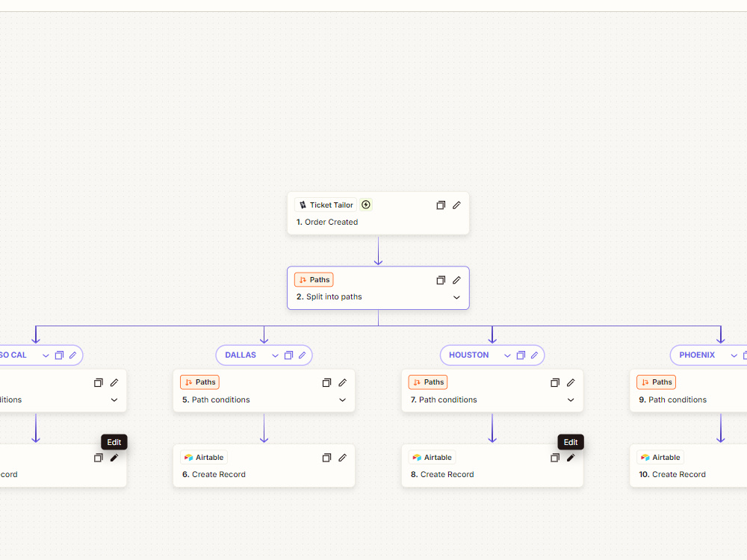Click the Paths badge in step 5
Image resolution: width=747 pixels, height=560 pixels.
(199, 382)
